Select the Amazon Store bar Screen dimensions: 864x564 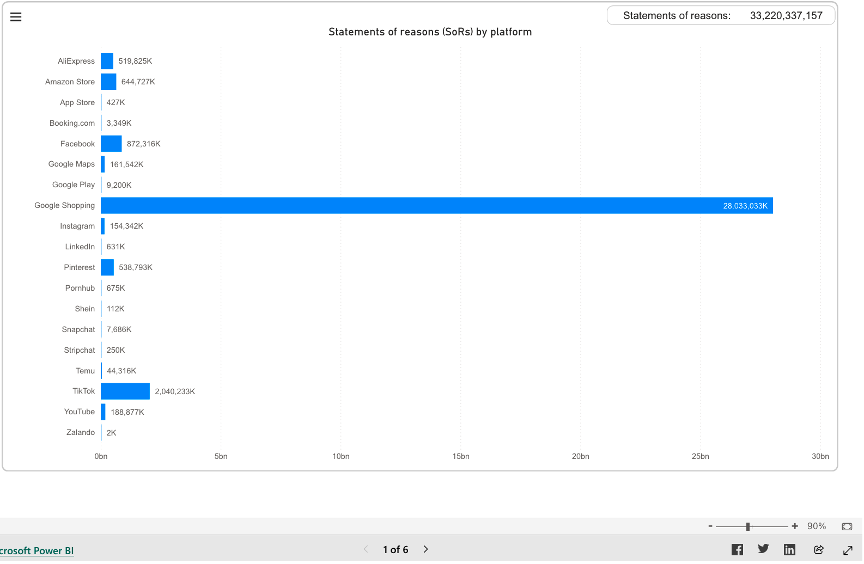pyautogui.click(x=108, y=81)
